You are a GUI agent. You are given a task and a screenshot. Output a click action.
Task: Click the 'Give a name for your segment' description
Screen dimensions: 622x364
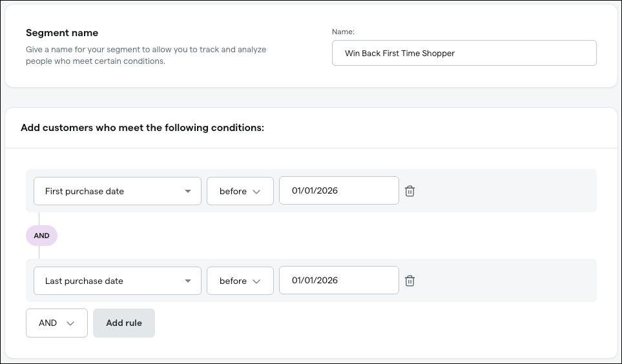146,55
